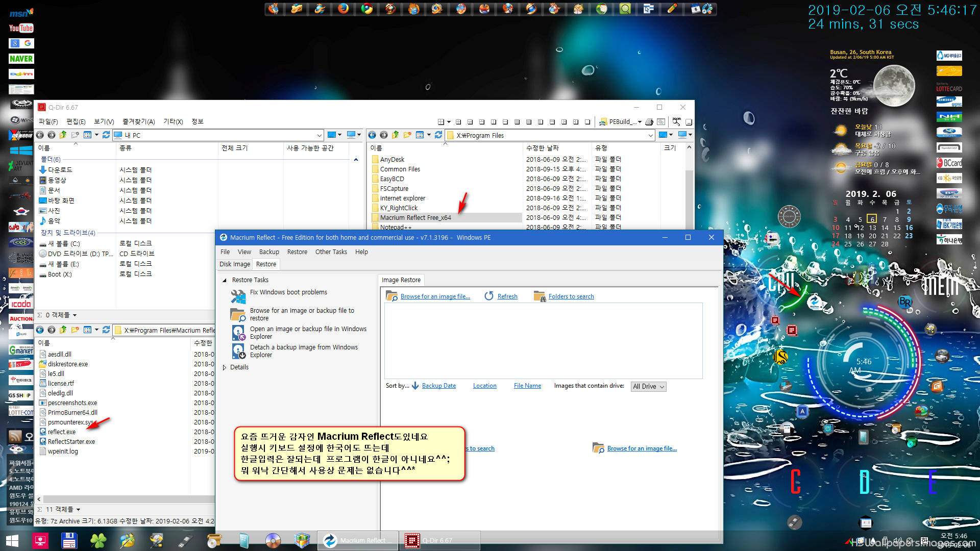
Task: Expand the Details section
Action: [225, 367]
